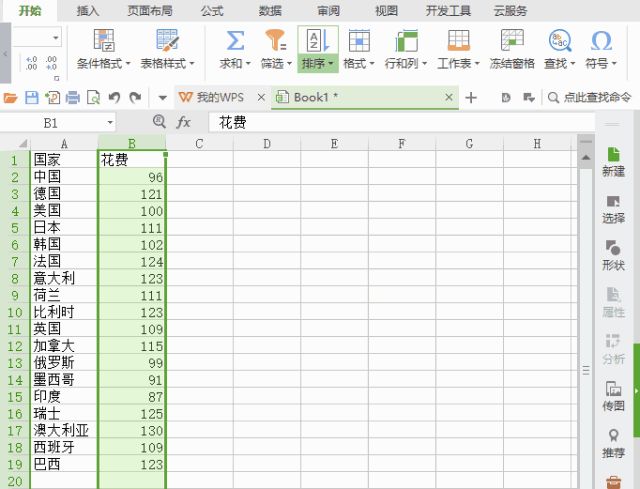Expand the 条件格式 dropdown arrow
Viewport: 640px width, 489px height.
click(x=128, y=64)
